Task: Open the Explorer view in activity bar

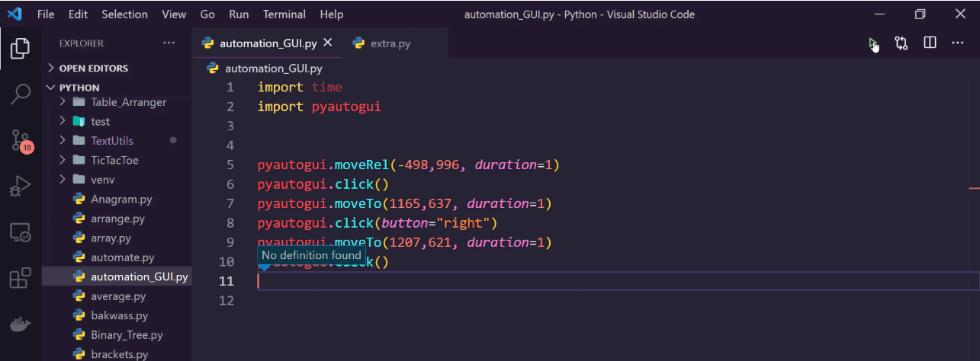Action: 21,49
